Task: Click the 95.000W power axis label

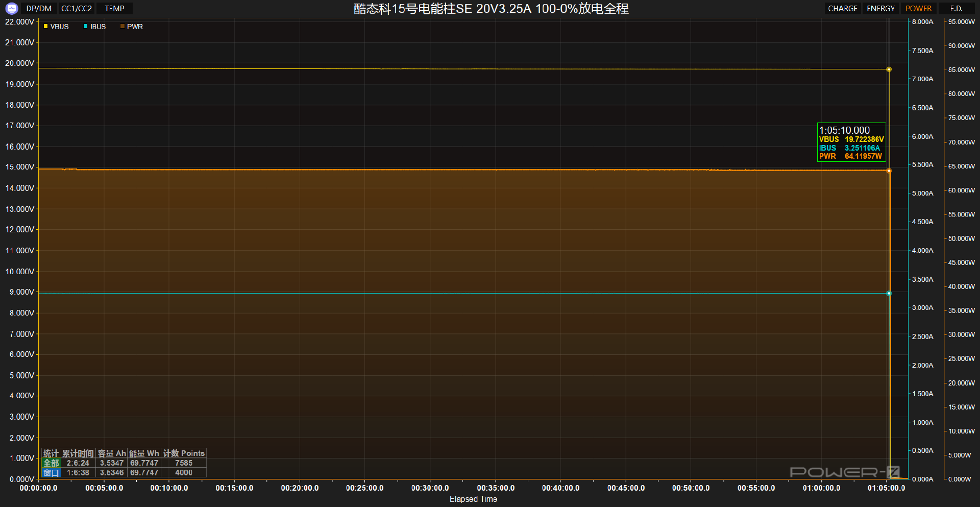Action: 962,22
